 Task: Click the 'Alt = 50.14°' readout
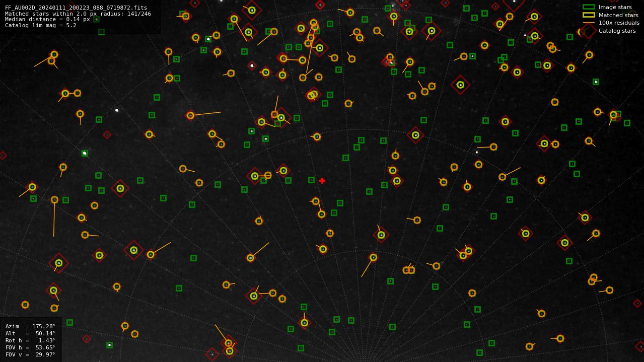(30, 333)
